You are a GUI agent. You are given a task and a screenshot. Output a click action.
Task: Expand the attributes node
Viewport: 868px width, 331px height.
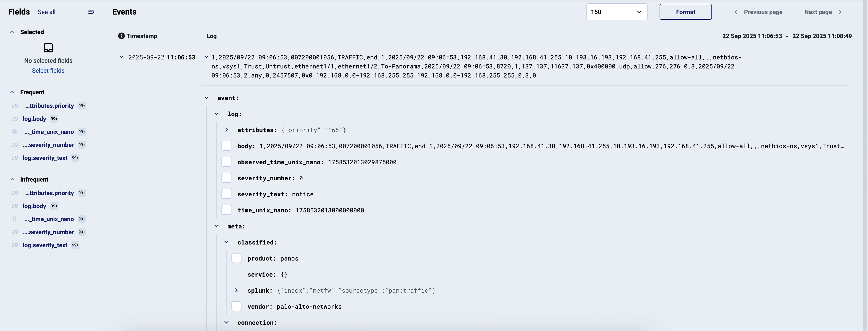tap(226, 130)
